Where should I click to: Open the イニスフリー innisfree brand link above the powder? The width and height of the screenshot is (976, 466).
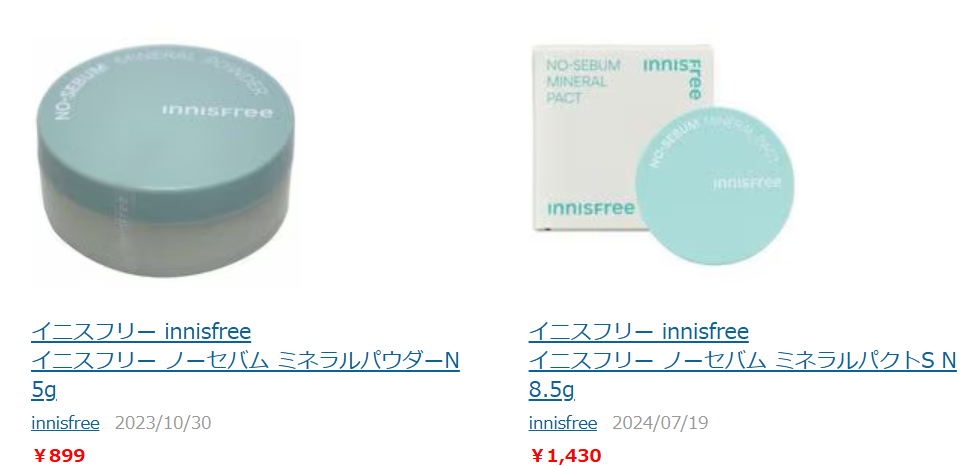(x=141, y=331)
